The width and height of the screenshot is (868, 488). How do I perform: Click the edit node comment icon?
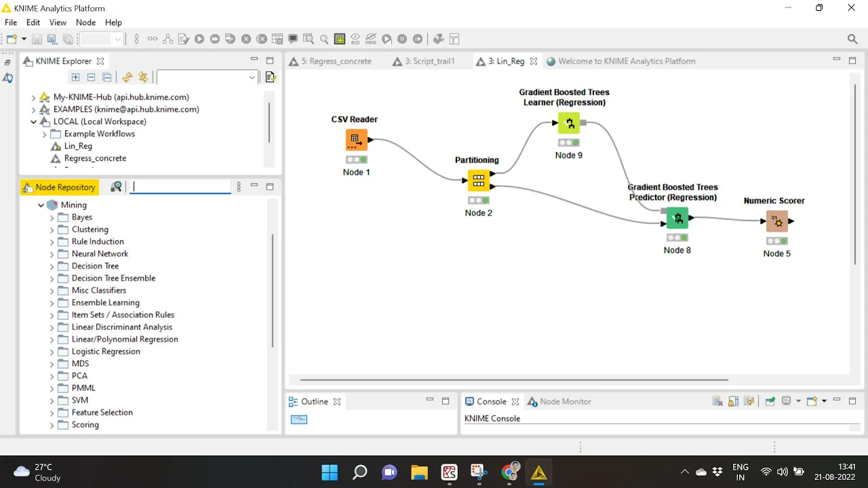293,39
